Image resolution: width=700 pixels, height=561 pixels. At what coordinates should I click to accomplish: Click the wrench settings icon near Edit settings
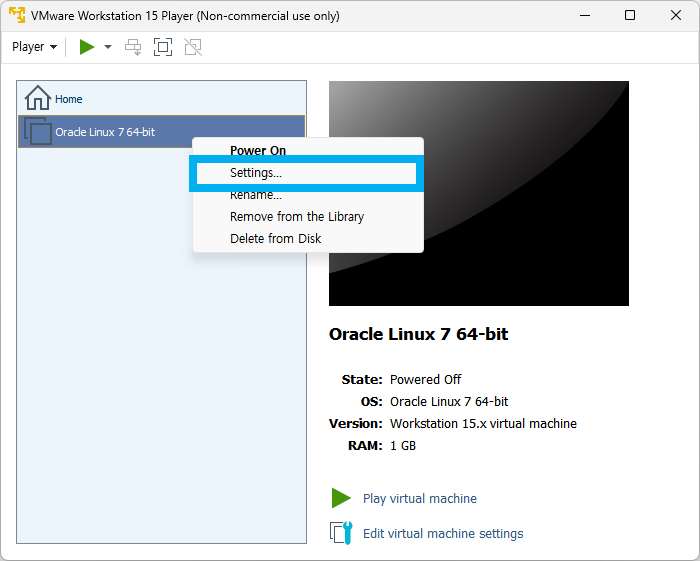(x=342, y=533)
